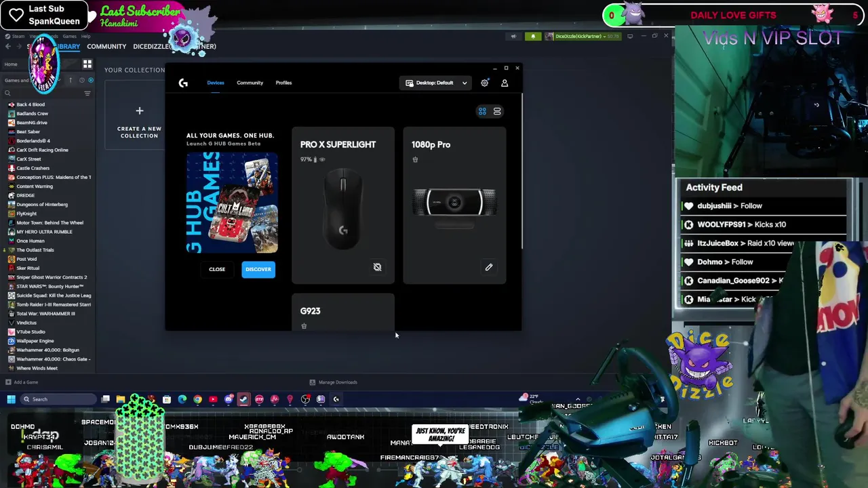Open Discord from taskbar
The width and height of the screenshot is (868, 488).
point(229,399)
